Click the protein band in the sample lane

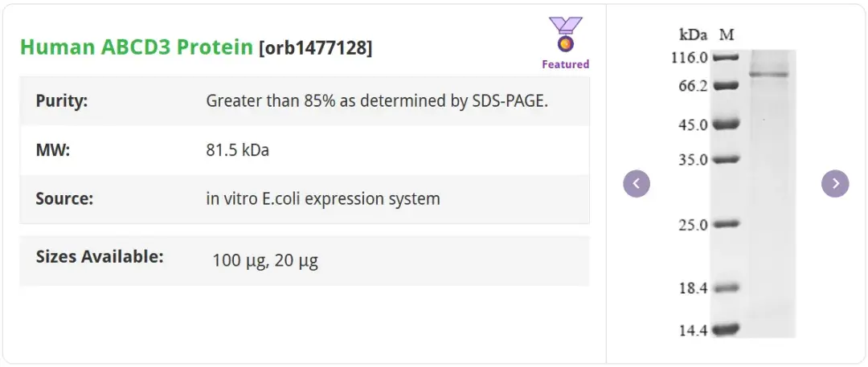[768, 75]
